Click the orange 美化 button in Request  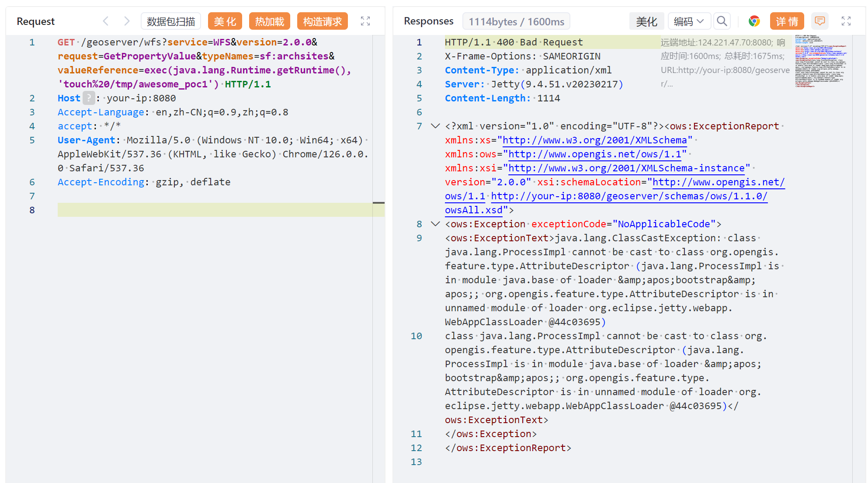[225, 21]
